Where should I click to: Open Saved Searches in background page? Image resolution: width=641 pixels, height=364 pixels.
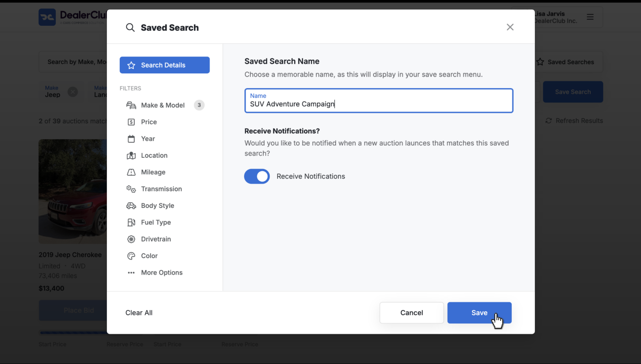tap(569, 62)
